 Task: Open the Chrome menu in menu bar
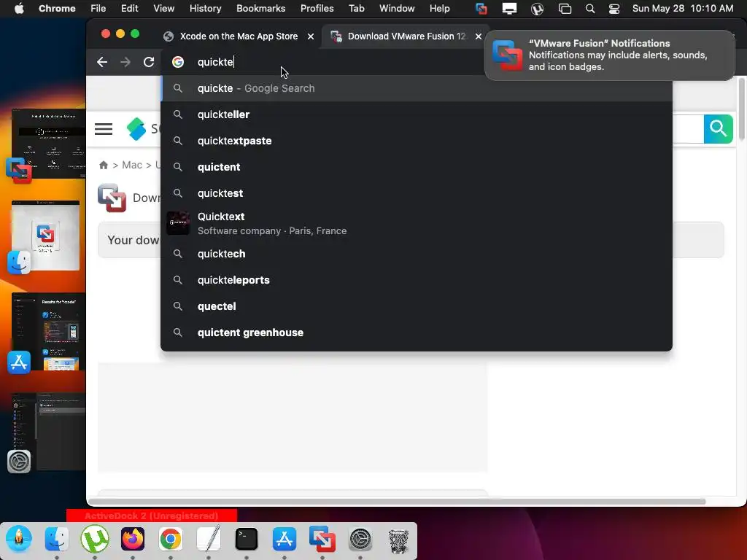coord(57,9)
